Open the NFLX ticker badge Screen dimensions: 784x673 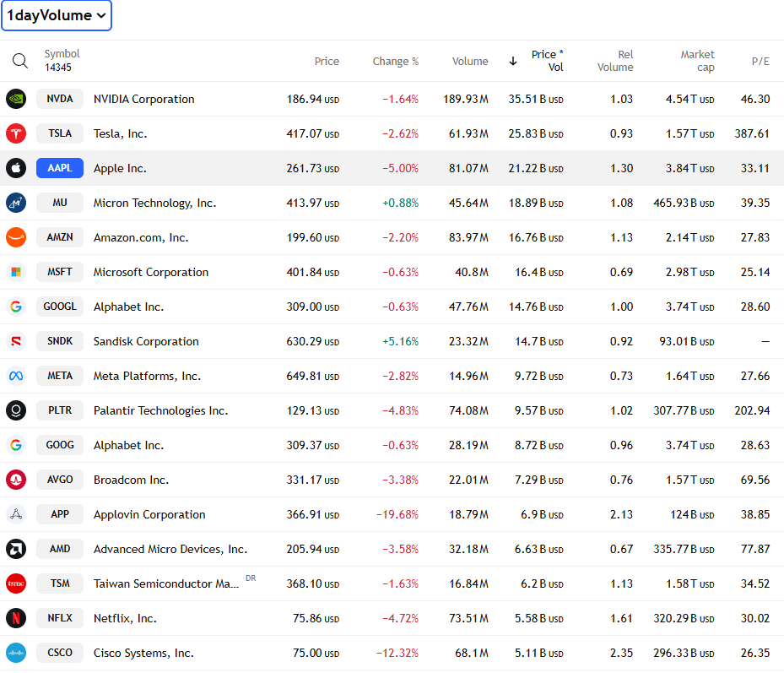60,618
